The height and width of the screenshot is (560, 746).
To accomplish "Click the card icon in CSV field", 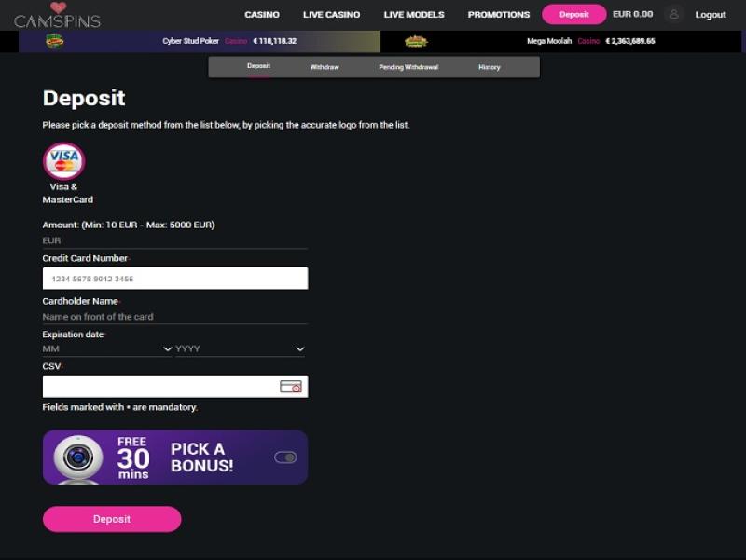I will [x=290, y=387].
